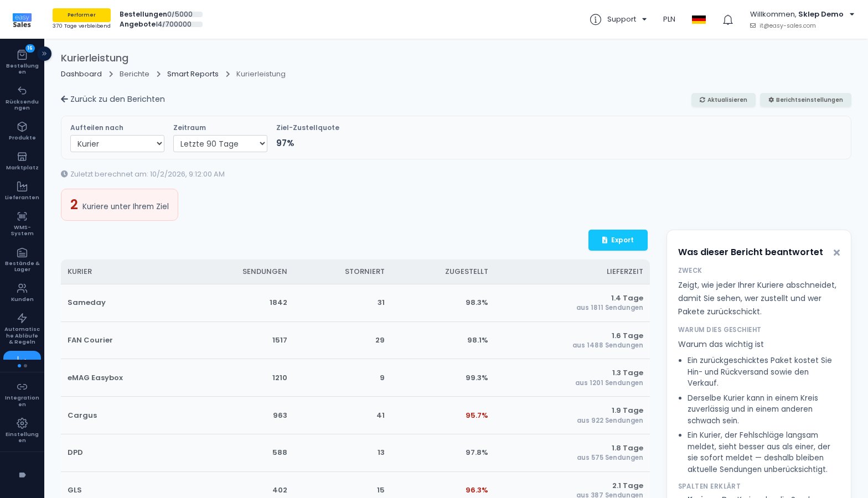This screenshot has height=498, width=868.
Task: Click the Kurier column header
Action: pos(80,272)
